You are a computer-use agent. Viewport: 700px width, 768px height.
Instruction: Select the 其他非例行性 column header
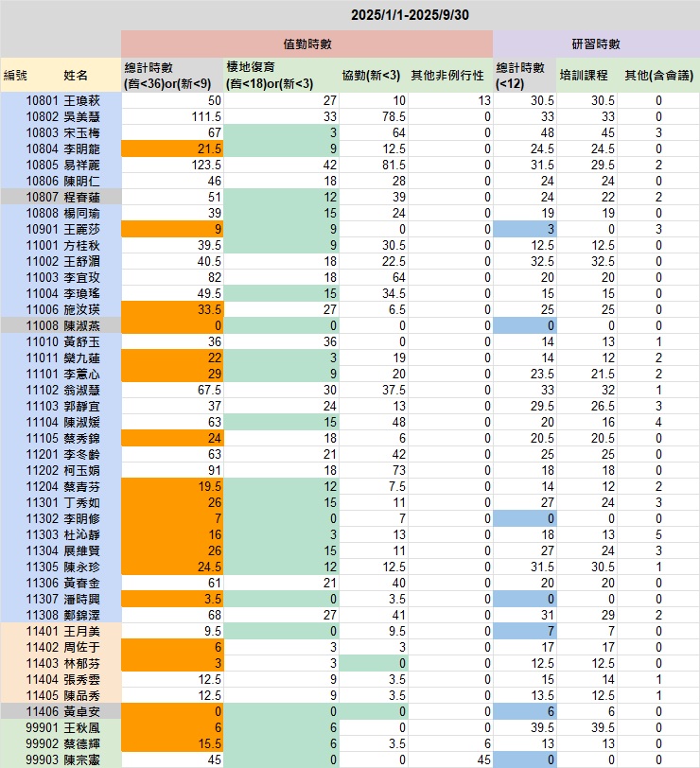pyautogui.click(x=450, y=75)
